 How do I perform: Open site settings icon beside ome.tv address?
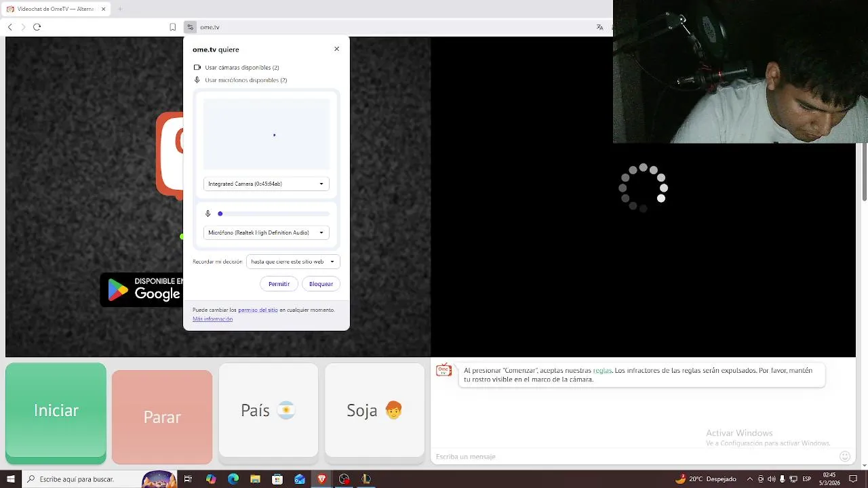point(190,27)
